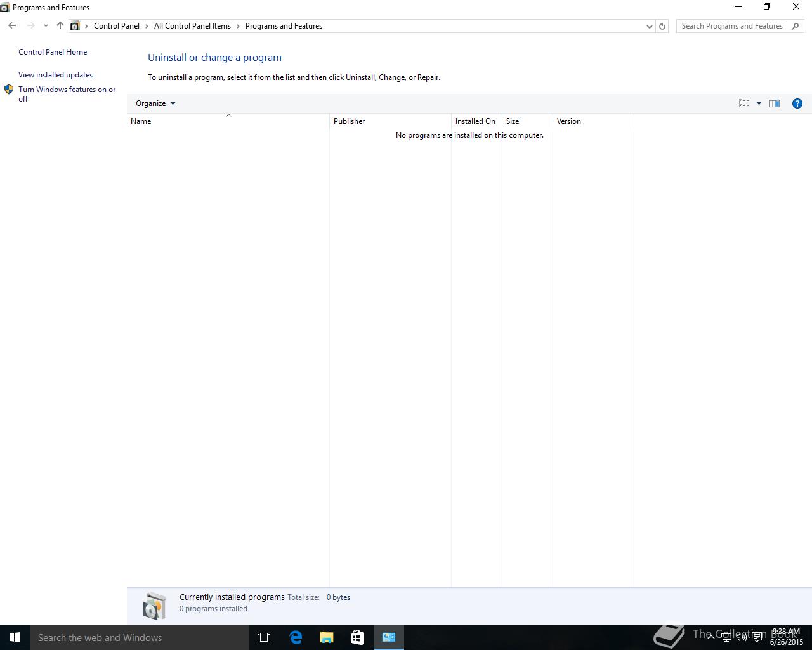Restore down the Programs and Features window

click(767, 7)
